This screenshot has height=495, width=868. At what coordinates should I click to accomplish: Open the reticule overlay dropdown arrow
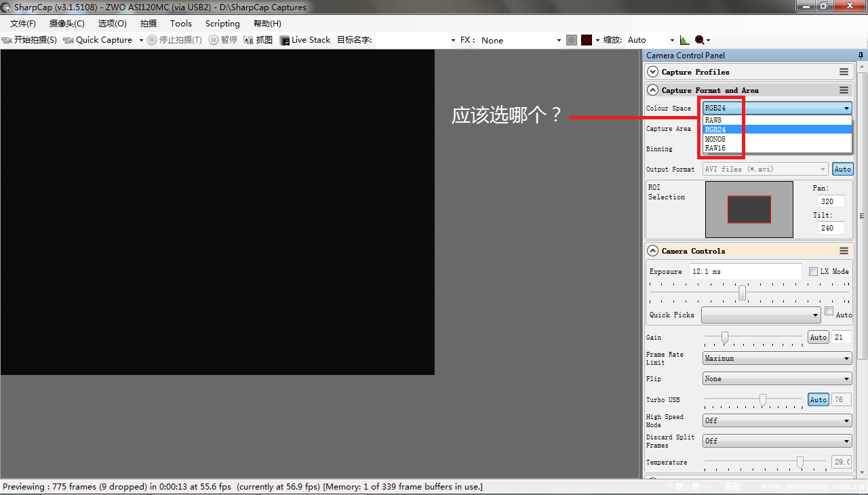pyautogui.click(x=597, y=40)
